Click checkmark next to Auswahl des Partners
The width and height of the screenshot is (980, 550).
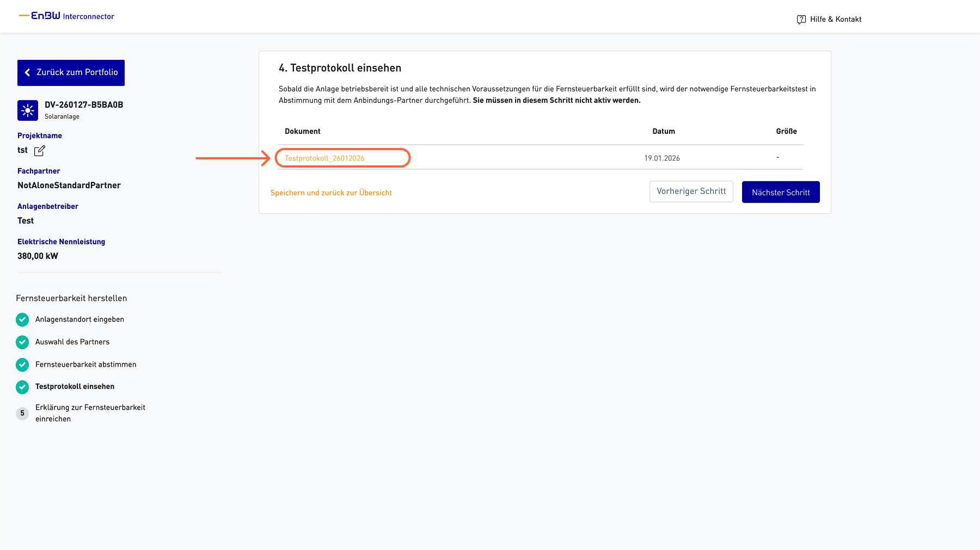22,342
